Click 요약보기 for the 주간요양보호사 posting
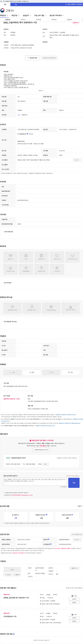The height and width of the screenshot is (644, 83). 74,618
